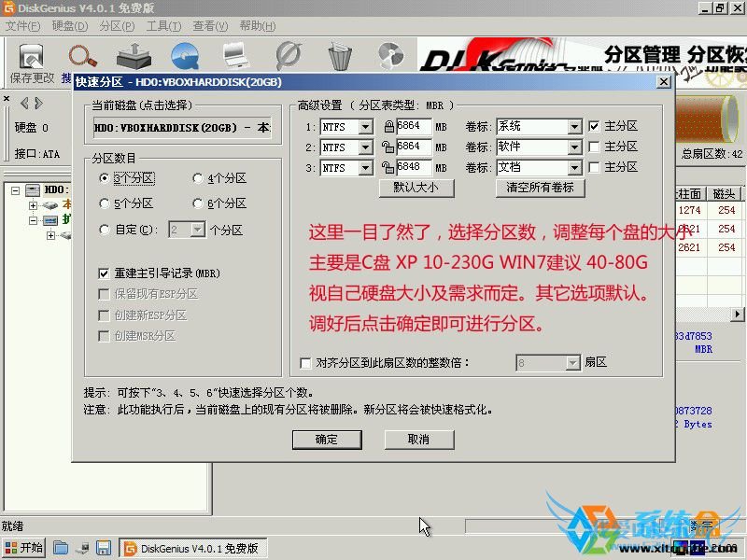Click the Format partition laptop toolbar icon
747x560 pixels.
tap(235, 56)
